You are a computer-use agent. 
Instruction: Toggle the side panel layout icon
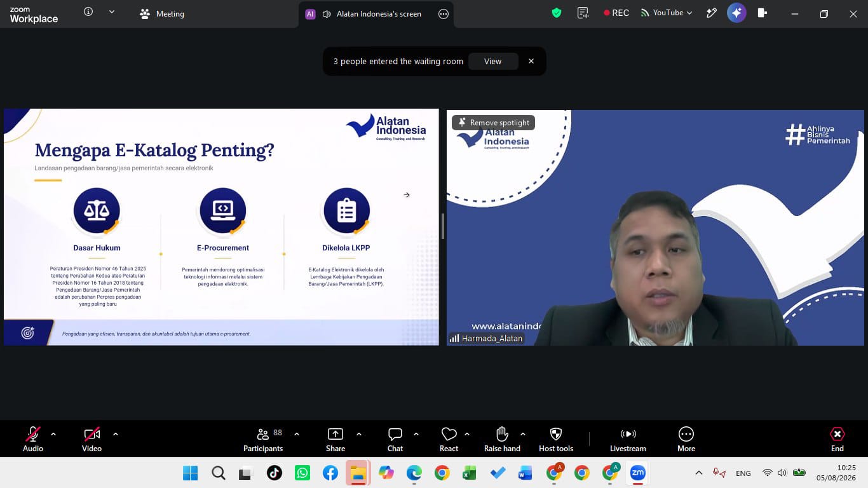[x=763, y=13]
